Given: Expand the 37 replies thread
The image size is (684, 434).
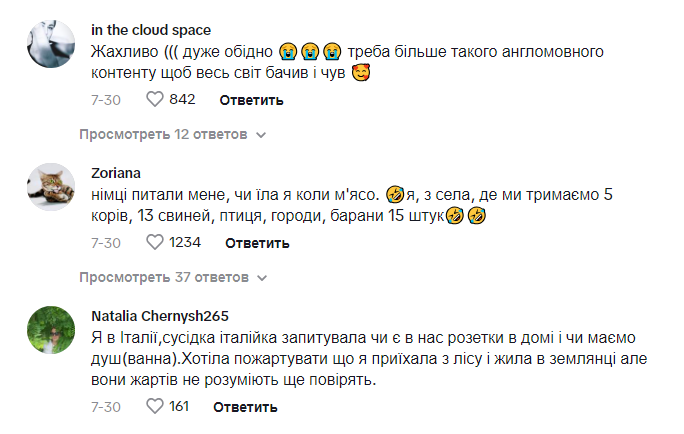Looking at the screenshot, I should 163,276.
